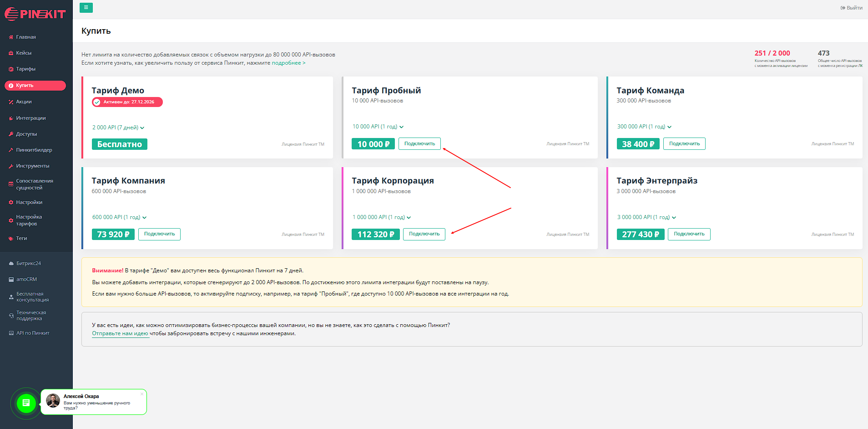Click the Интеграции plug icon

[11, 118]
